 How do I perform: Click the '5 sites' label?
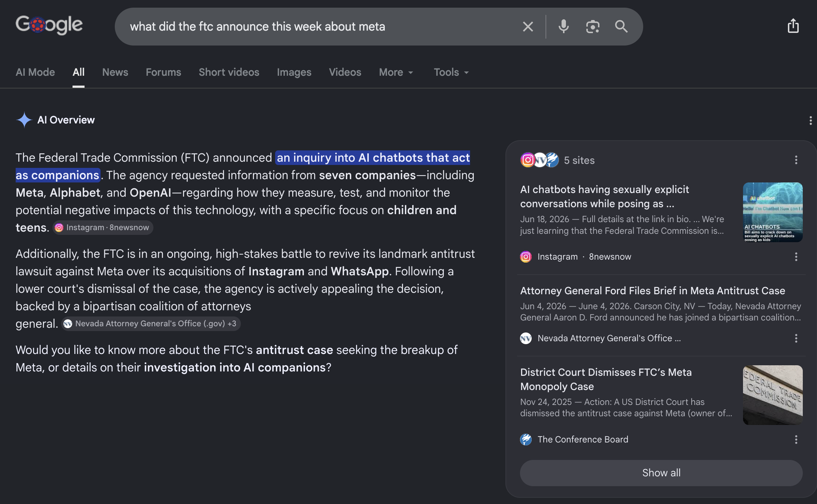579,160
